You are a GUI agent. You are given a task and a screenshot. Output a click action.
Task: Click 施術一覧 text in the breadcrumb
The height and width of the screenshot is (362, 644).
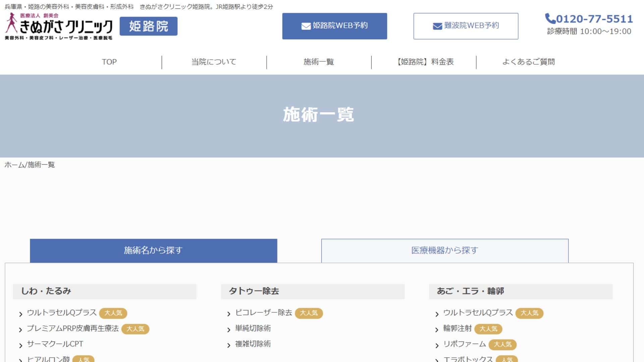pyautogui.click(x=41, y=165)
